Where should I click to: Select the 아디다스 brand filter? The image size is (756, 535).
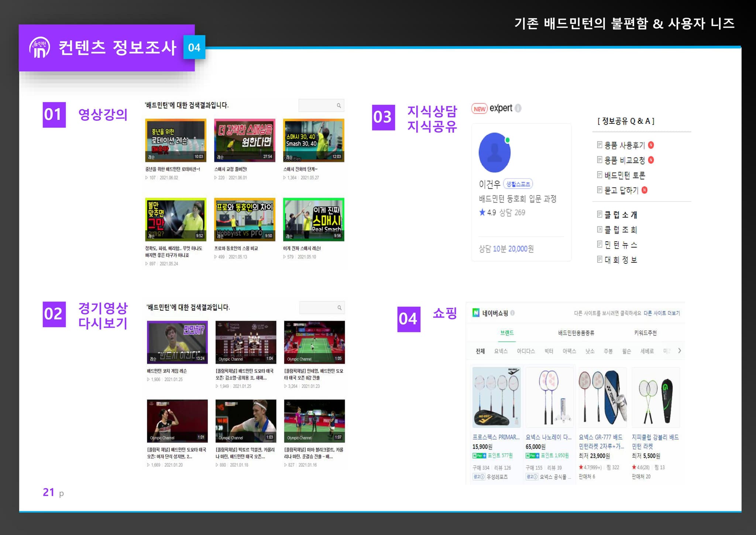pyautogui.click(x=526, y=351)
